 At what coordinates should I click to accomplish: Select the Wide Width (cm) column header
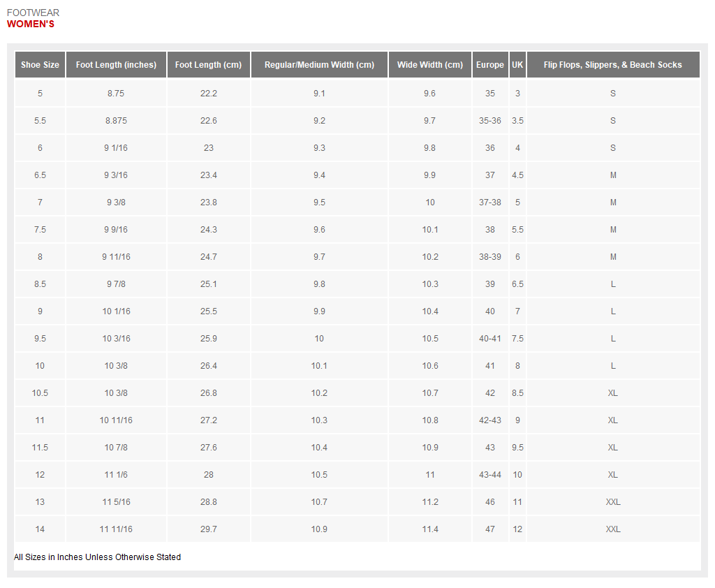pos(429,65)
